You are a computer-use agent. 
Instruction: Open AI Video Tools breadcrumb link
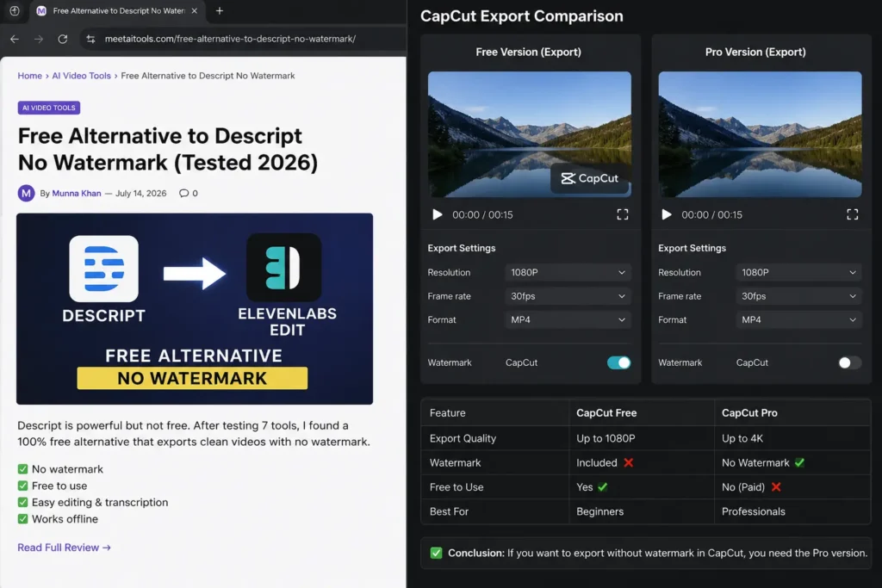(82, 75)
